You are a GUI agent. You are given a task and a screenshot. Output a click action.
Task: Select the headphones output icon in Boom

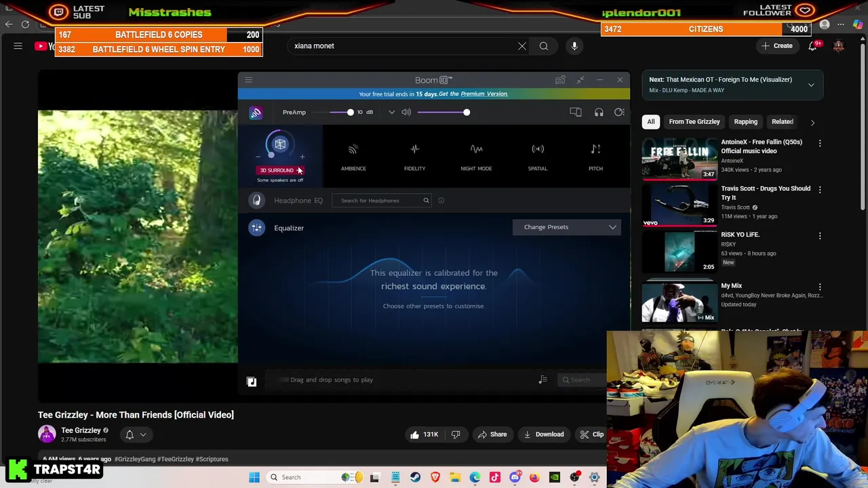coord(599,113)
